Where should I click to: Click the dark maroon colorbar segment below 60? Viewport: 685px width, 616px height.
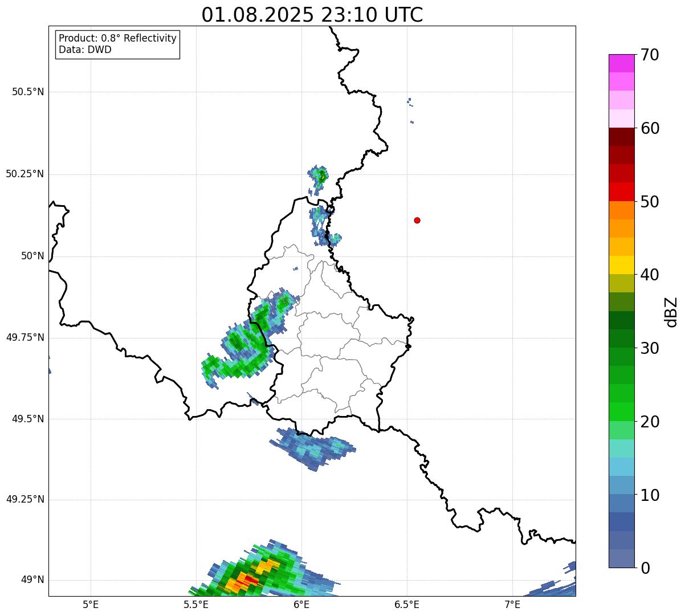coord(621,137)
